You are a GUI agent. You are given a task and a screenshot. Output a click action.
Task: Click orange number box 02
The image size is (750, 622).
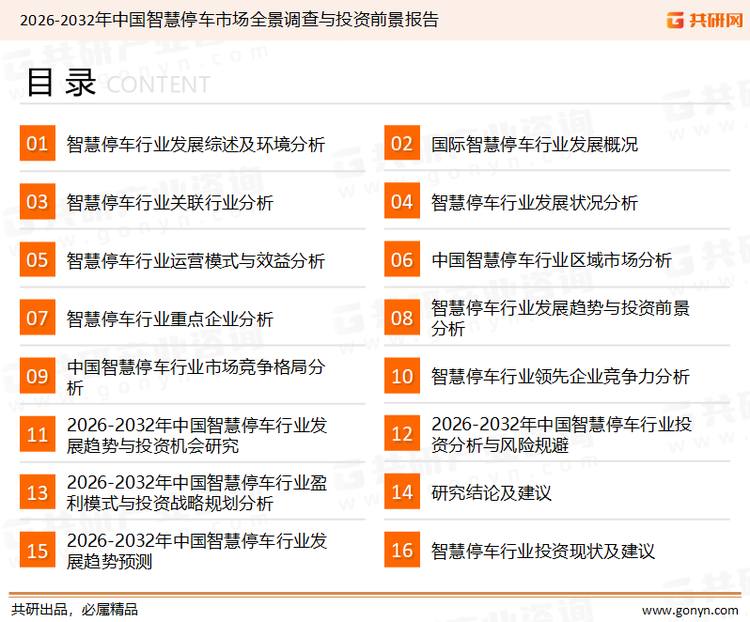tap(402, 143)
